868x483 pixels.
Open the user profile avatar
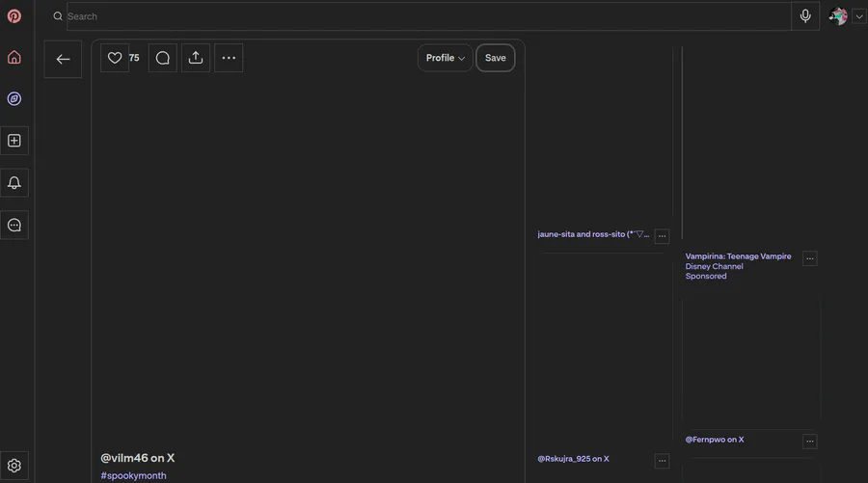tap(838, 16)
